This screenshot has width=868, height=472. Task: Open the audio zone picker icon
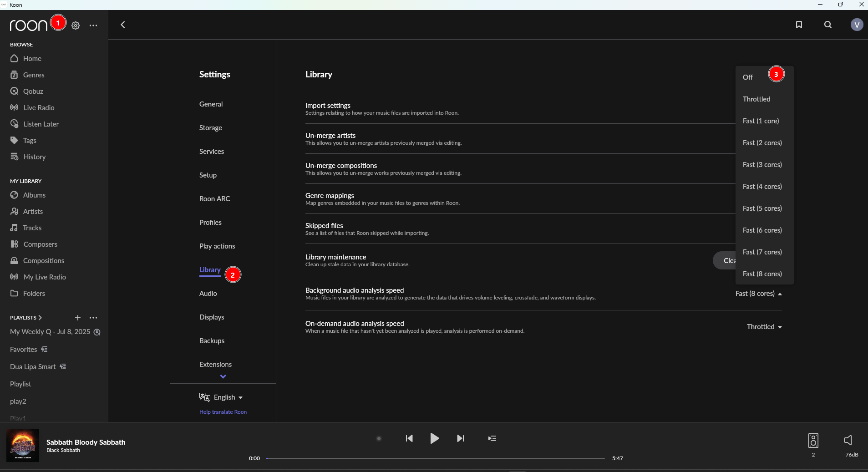click(x=813, y=440)
